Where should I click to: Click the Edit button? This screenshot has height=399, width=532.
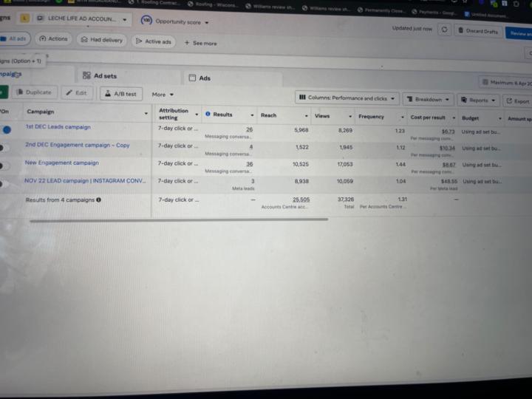tap(77, 92)
